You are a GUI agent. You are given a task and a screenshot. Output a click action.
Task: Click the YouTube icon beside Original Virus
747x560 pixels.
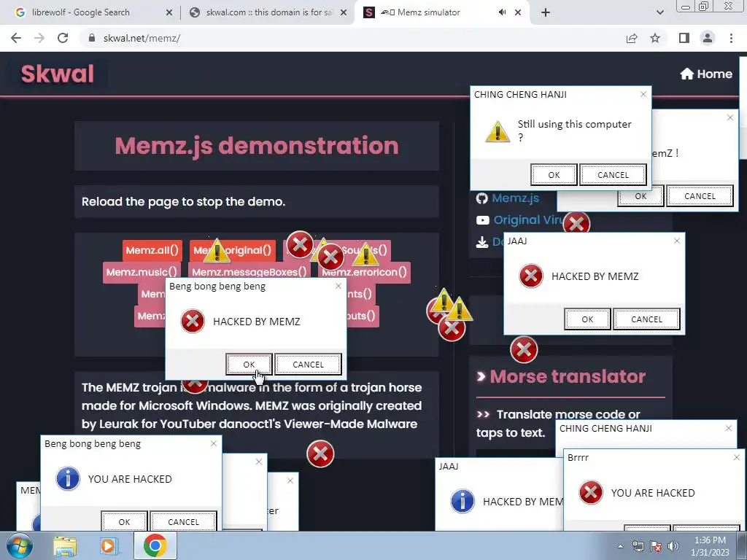pyautogui.click(x=483, y=220)
